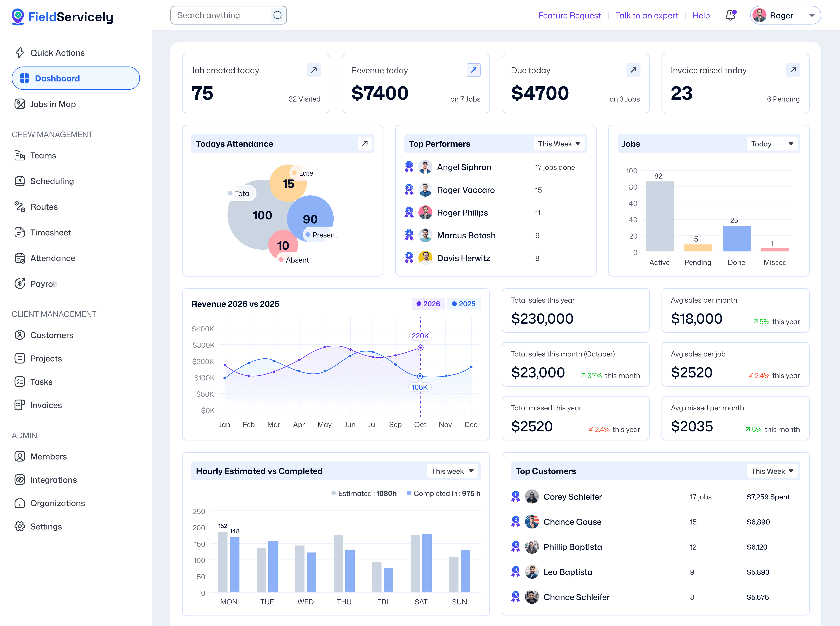This screenshot has width=840, height=626.
Task: Open Todays Attendance expand arrow icon
Action: 365,144
